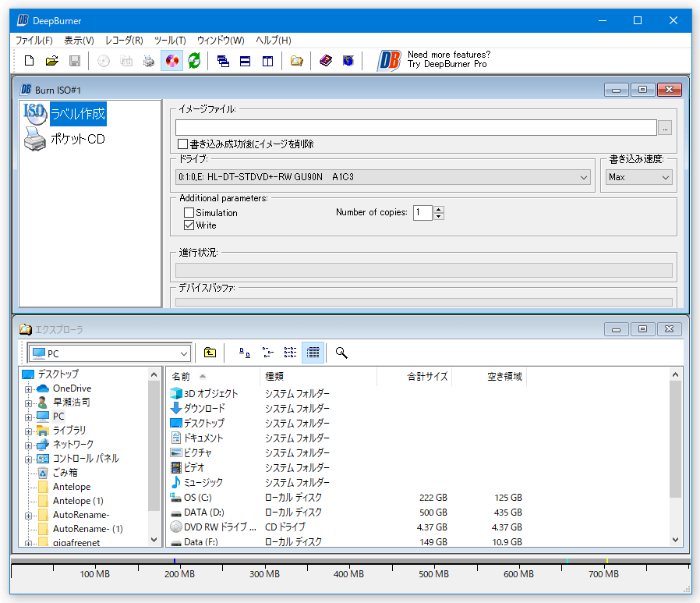Switch Explorer to list view

tap(290, 353)
